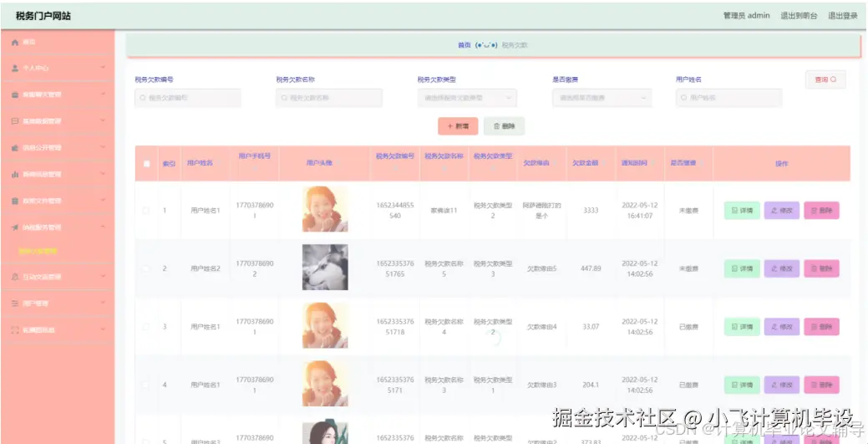This screenshot has height=444, width=868.
Task: Click the paper plane icon for 纳税服务管理
Action: pyautogui.click(x=15, y=227)
